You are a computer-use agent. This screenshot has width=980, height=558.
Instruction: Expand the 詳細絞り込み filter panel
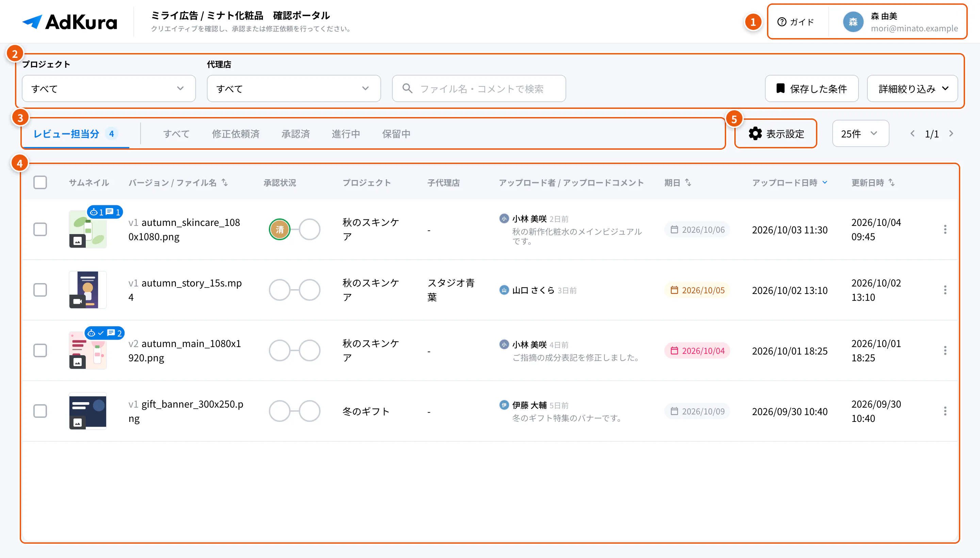(x=912, y=88)
